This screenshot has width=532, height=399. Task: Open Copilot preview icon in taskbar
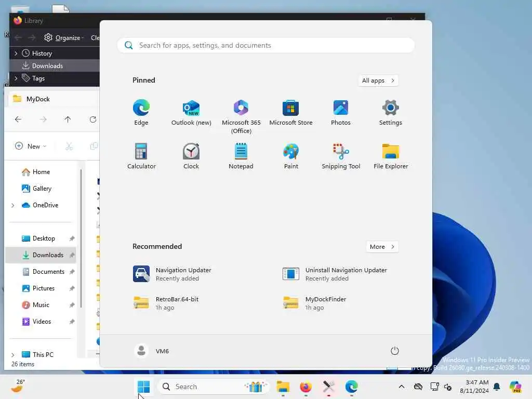pos(515,387)
